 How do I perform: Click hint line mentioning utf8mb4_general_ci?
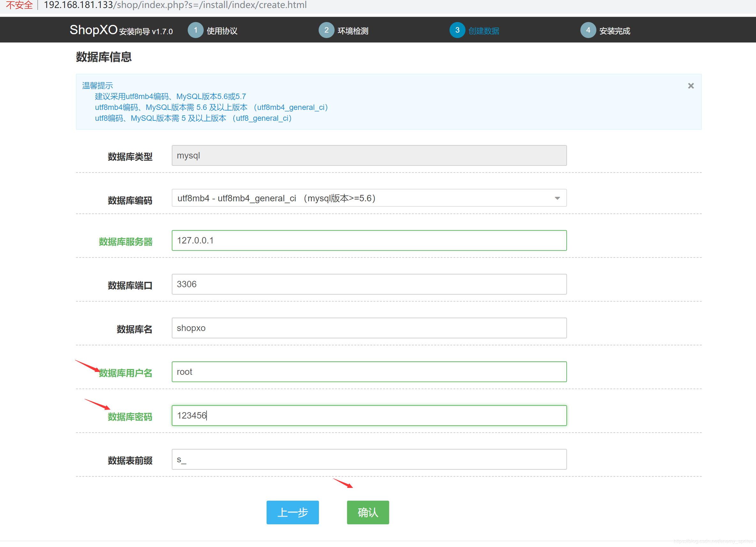(211, 107)
